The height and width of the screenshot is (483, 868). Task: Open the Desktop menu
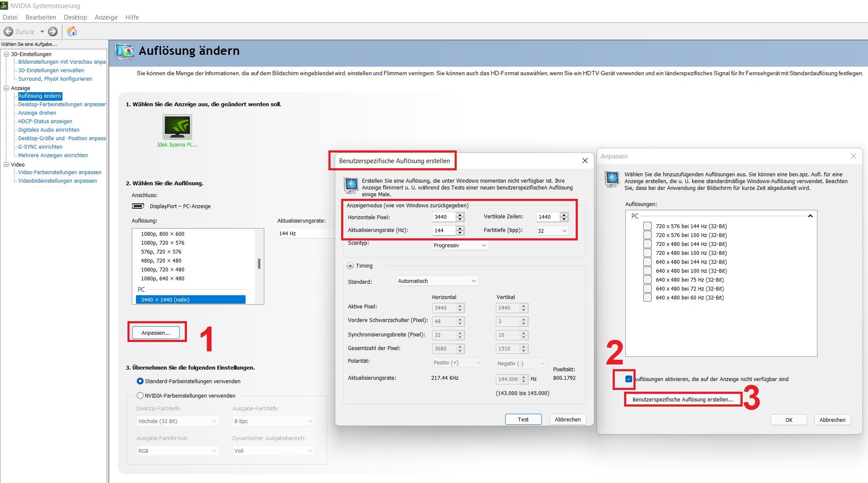point(75,17)
